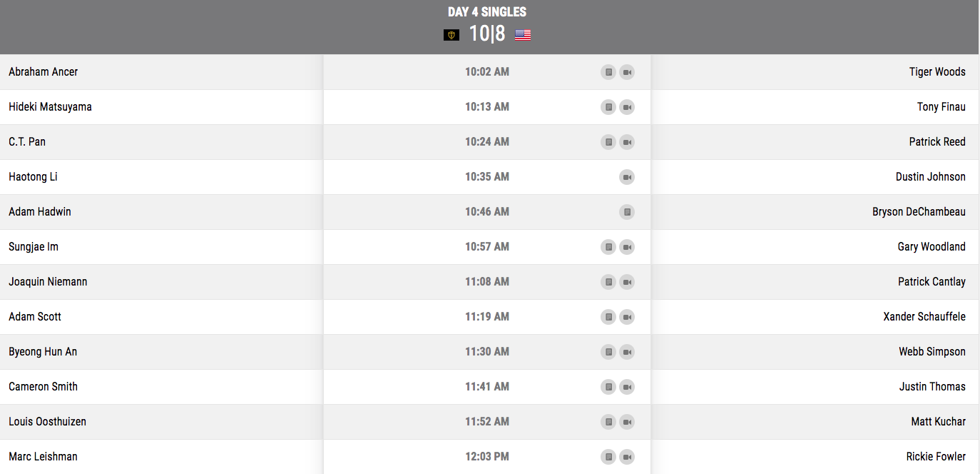Open article icon for 10:02 AM match
Image resolution: width=980 pixels, height=474 pixels.
click(608, 72)
